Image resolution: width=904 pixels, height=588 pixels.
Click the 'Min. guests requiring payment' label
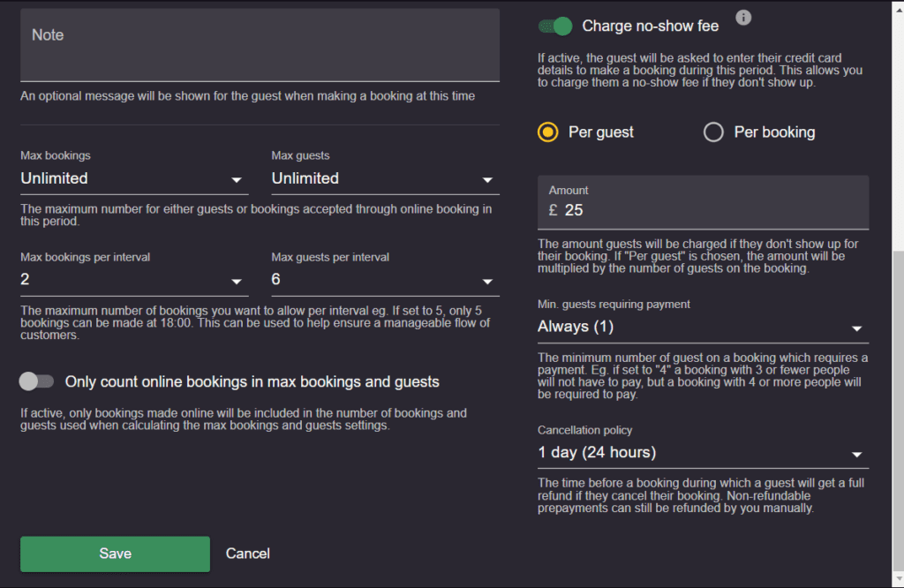(x=614, y=305)
